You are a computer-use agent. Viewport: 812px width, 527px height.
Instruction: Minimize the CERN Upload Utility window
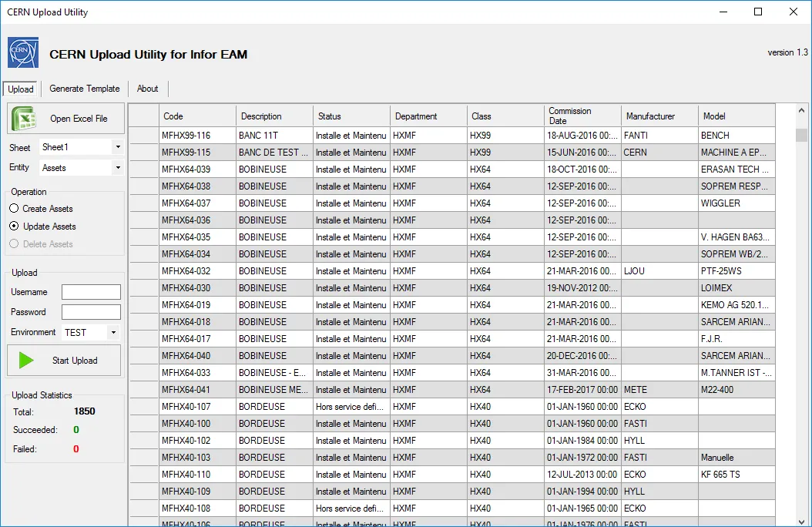coord(723,12)
